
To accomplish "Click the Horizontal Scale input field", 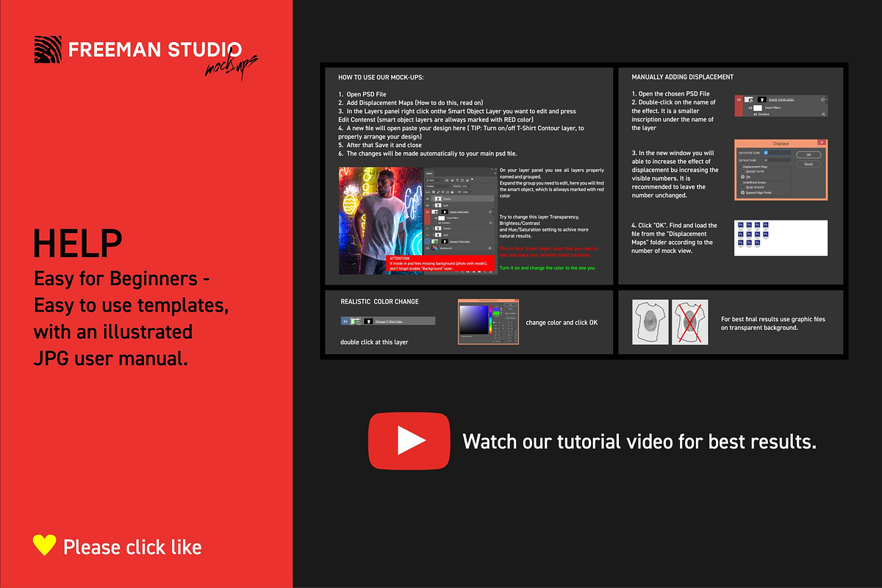I will (778, 152).
